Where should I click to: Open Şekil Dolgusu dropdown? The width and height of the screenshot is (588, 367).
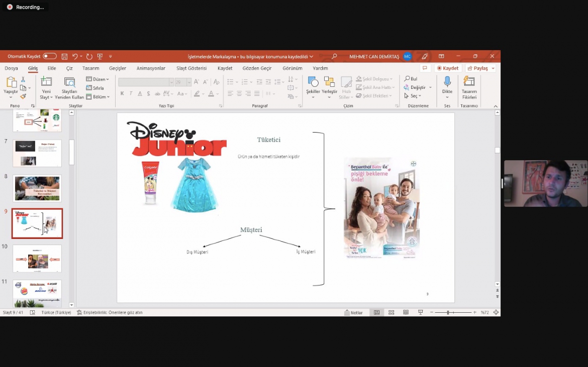(x=374, y=79)
